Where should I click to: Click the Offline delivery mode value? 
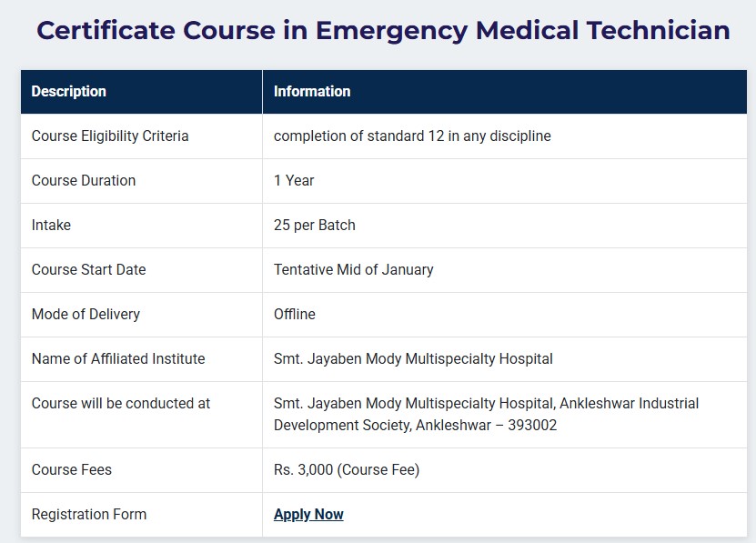[x=295, y=314]
